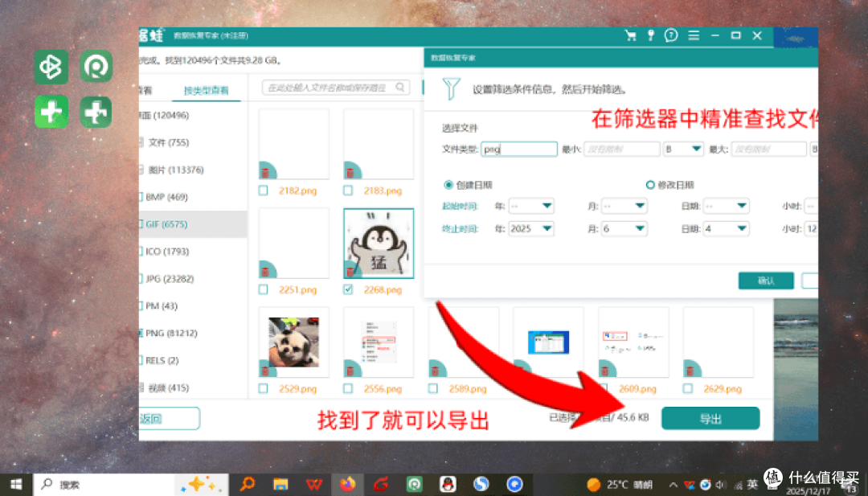Image resolution: width=868 pixels, height=496 pixels.
Task: Open the green R desktop shortcut icon
Action: [96, 67]
